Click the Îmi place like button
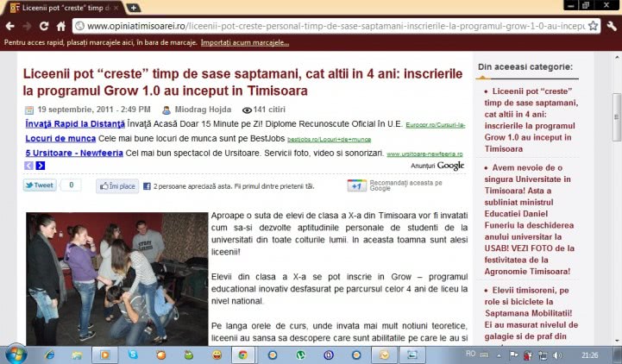622x364 pixels. (117, 186)
